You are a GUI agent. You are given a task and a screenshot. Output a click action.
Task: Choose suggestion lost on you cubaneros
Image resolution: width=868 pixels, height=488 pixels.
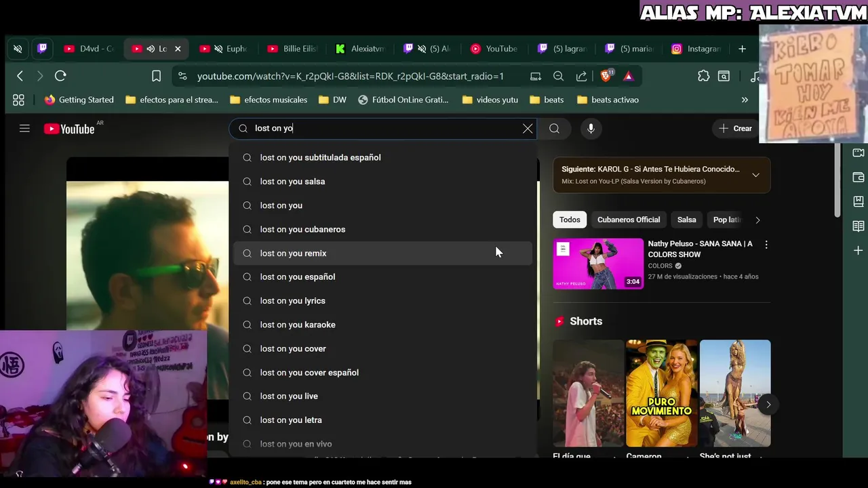point(382,229)
